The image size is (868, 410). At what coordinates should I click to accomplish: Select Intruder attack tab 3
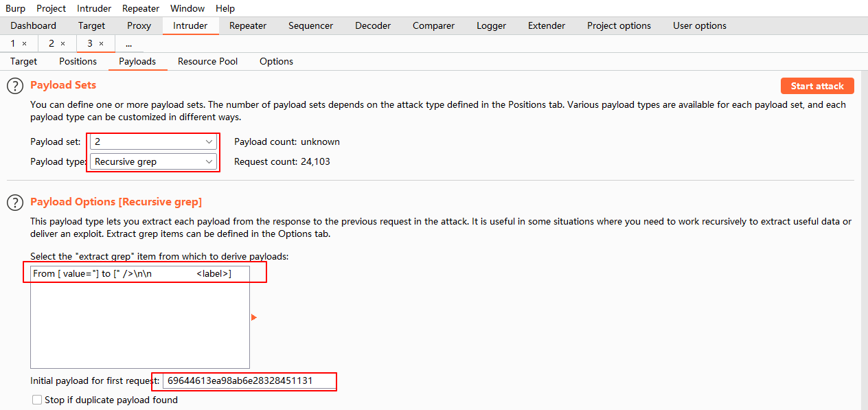[90, 43]
